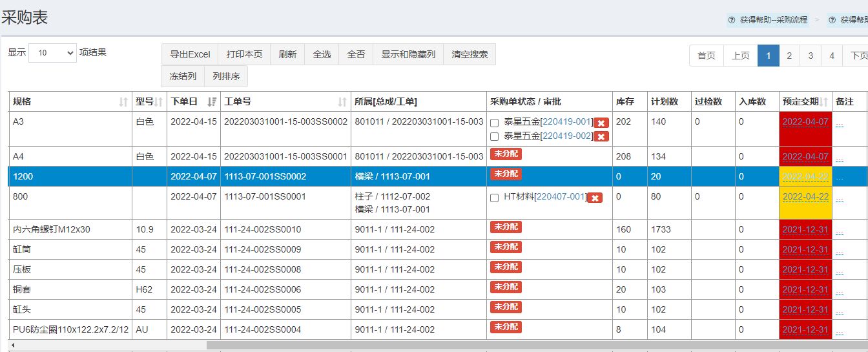Open 显示和隐藏列 column visibility menu
Viewport: 868px width, 352px height.
tap(408, 54)
